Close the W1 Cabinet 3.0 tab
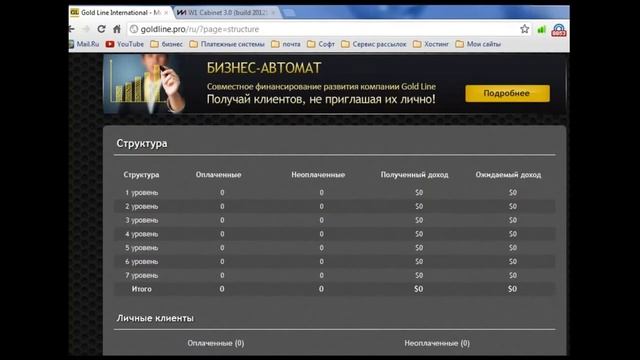This screenshot has height=360, width=640. click(x=273, y=13)
